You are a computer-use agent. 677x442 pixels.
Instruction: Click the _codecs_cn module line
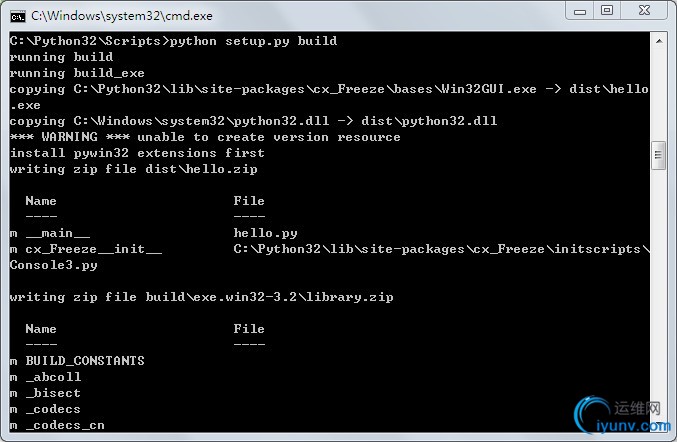click(x=57, y=425)
